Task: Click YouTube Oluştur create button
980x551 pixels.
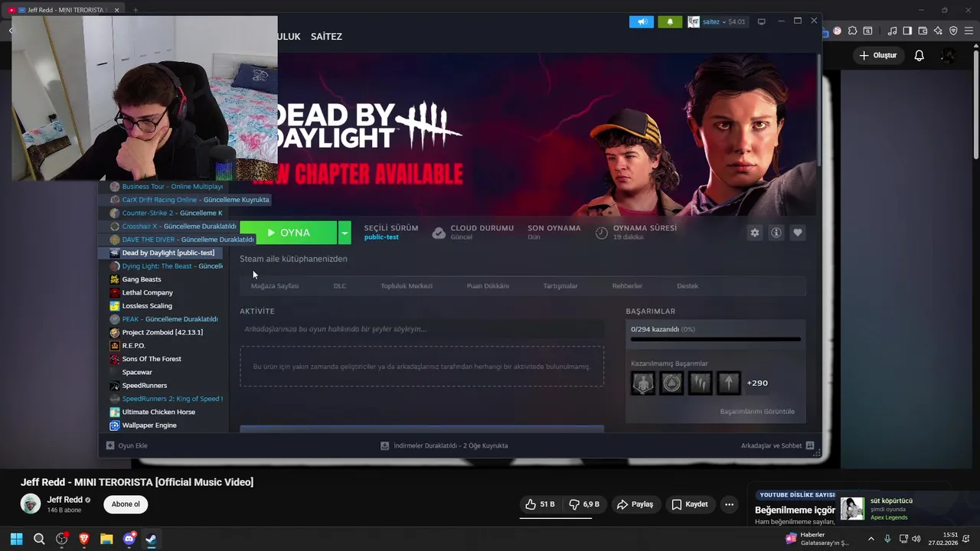Action: click(x=877, y=55)
